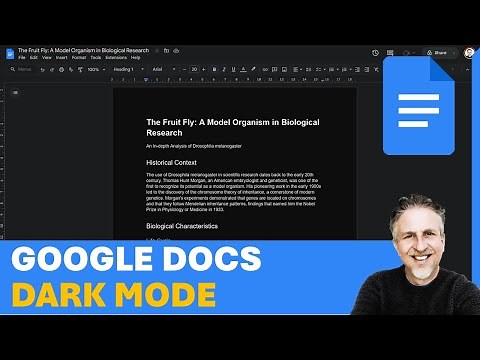Run spelling and grammar check
The image size is (480, 360).
[71, 70]
